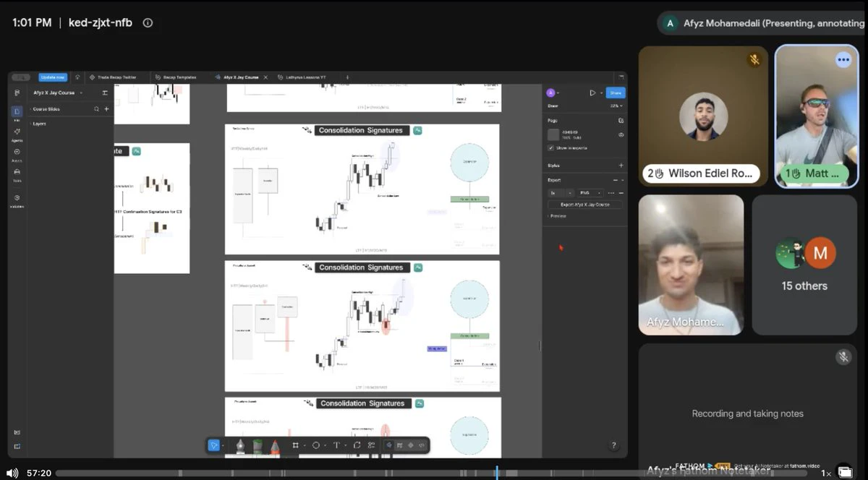Image resolution: width=868 pixels, height=480 pixels.
Task: Close the Afyz X Jay Course tab
Action: click(265, 77)
